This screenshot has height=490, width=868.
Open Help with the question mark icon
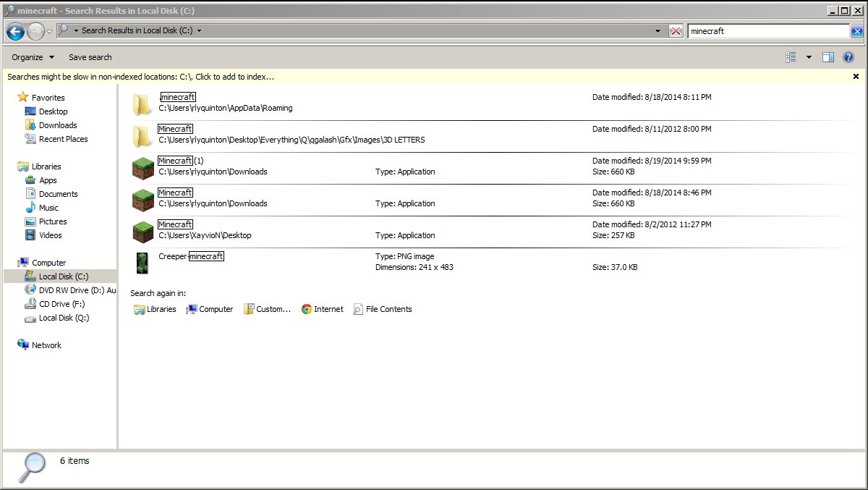tap(849, 57)
